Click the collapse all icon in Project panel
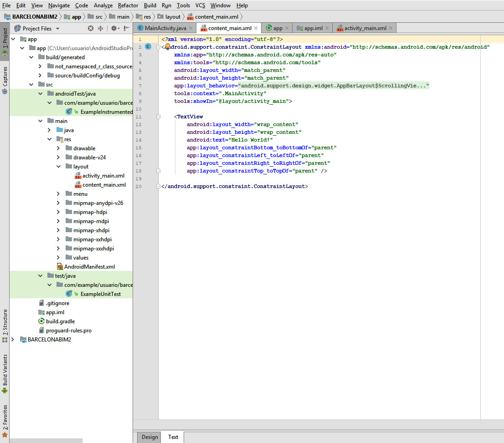Viewport: 504px width, 443px height. (101, 28)
